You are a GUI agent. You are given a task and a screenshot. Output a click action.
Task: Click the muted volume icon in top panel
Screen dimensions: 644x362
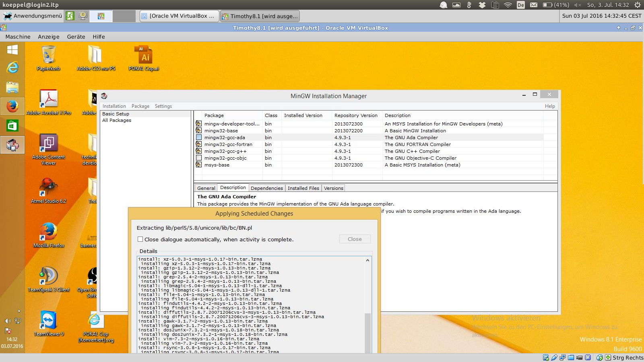pos(578,5)
